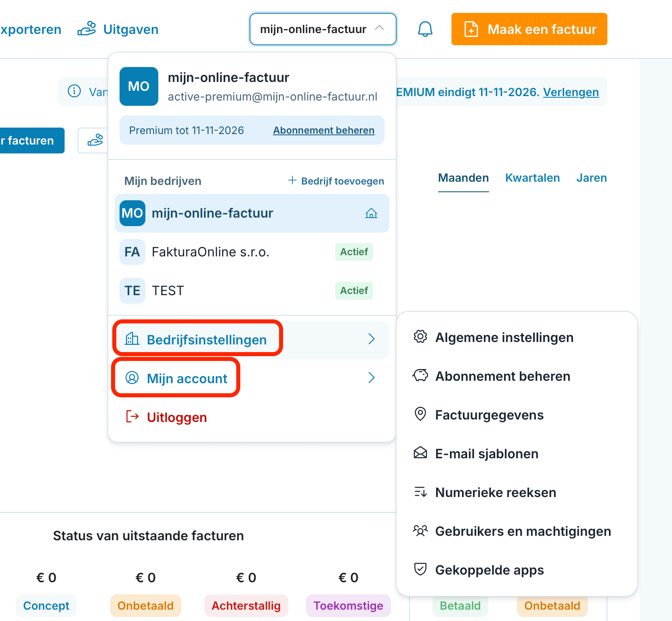Image resolution: width=672 pixels, height=621 pixels.
Task: Switch to the Kwartalen tab
Action: [532, 178]
